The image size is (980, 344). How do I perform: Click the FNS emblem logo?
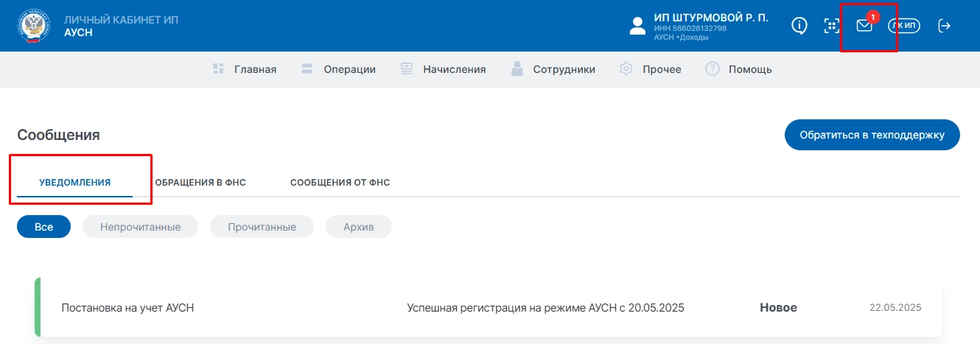point(34,26)
